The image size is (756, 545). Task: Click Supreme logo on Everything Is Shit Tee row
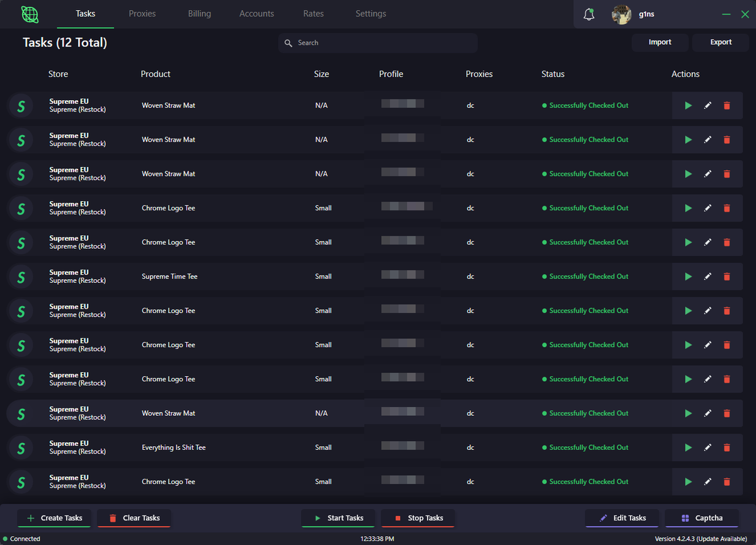[x=21, y=447]
